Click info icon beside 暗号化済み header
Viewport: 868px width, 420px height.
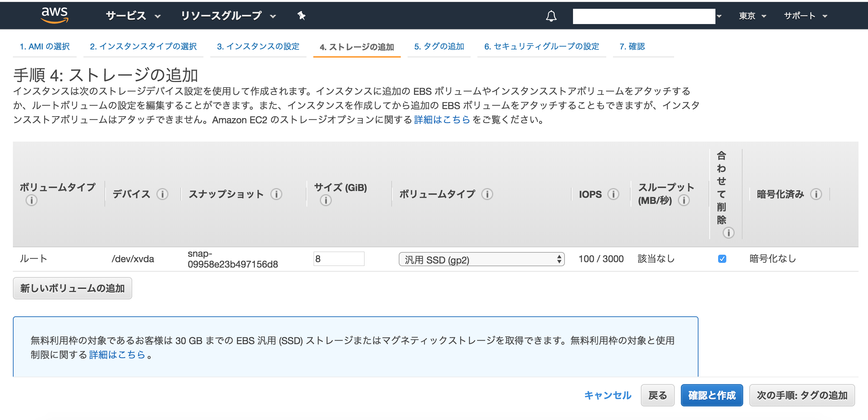[x=816, y=194]
